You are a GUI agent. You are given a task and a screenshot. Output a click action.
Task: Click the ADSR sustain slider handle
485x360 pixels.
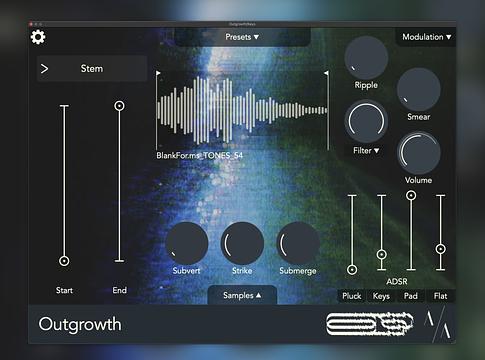click(x=411, y=195)
